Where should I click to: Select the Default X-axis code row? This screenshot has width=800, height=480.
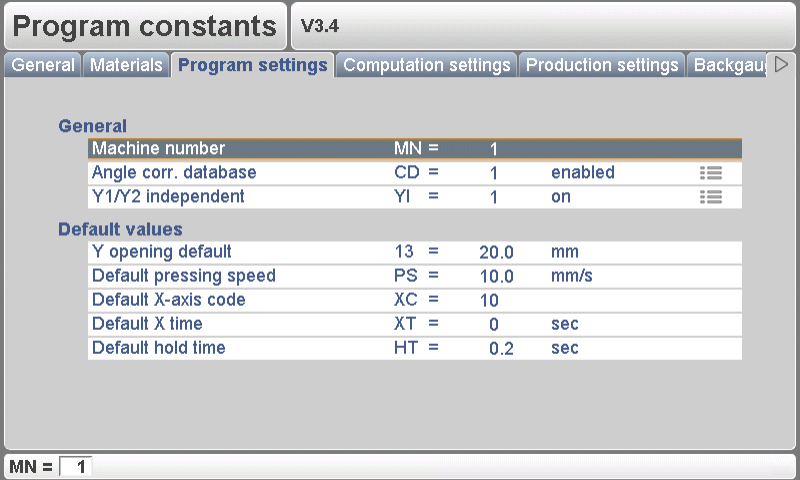[414, 300]
